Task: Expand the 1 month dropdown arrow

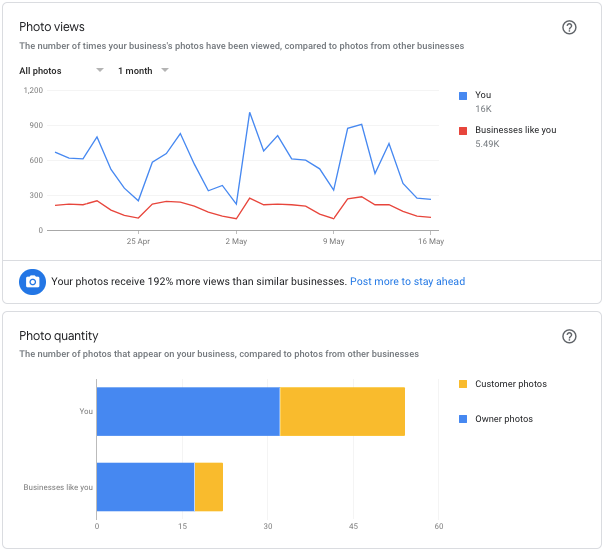Action: point(165,70)
